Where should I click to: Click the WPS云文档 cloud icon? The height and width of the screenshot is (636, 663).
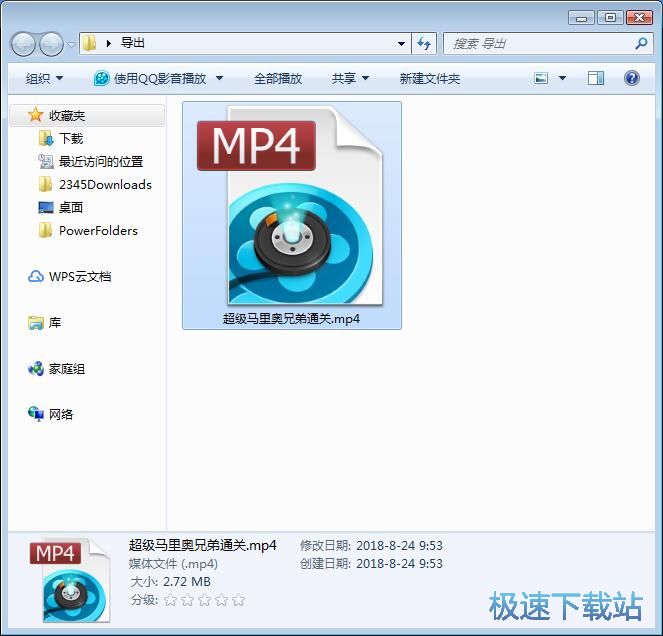(x=36, y=277)
